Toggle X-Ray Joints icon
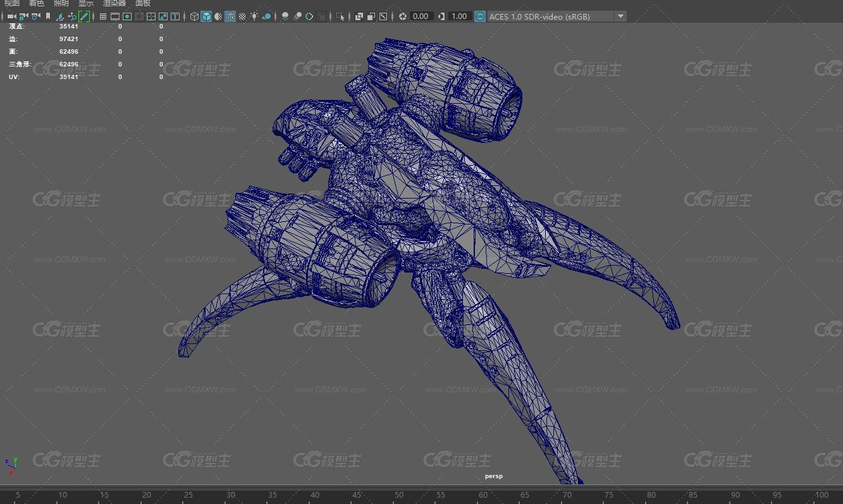This screenshot has width=843, height=504. tap(383, 16)
